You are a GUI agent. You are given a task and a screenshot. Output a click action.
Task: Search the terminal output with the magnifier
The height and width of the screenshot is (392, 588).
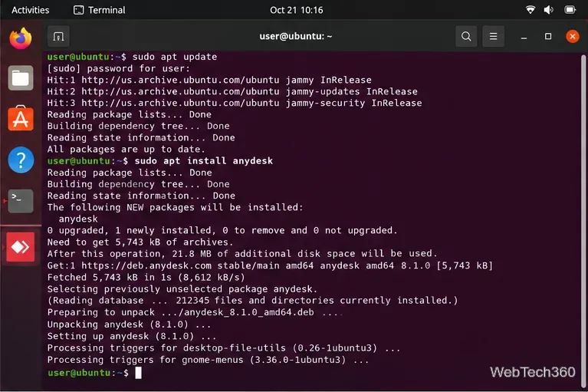466,36
